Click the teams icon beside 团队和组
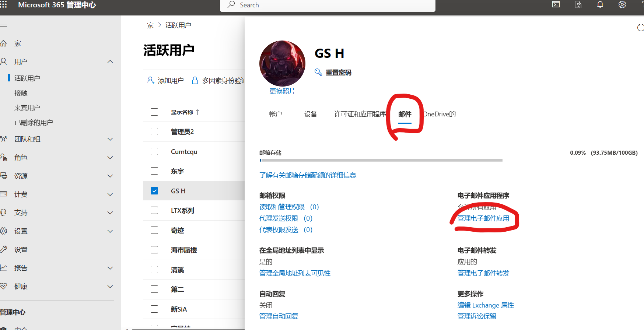Viewport: 644px width, 330px height. tap(4, 139)
